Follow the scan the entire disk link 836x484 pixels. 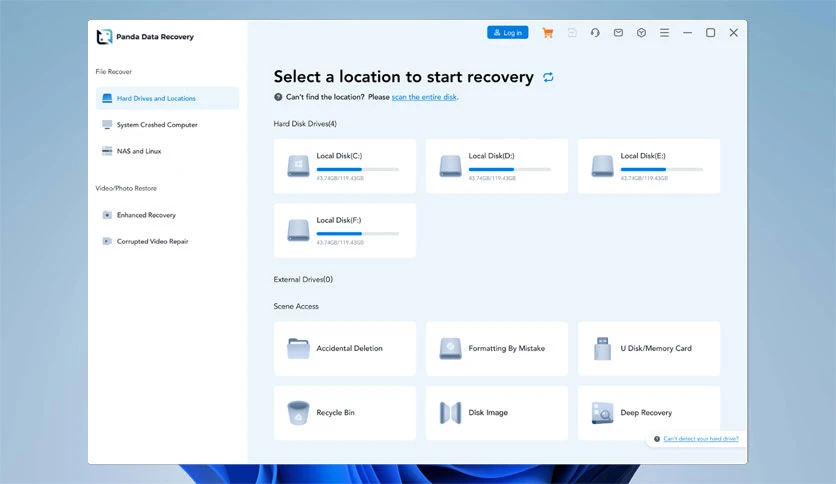click(x=424, y=97)
